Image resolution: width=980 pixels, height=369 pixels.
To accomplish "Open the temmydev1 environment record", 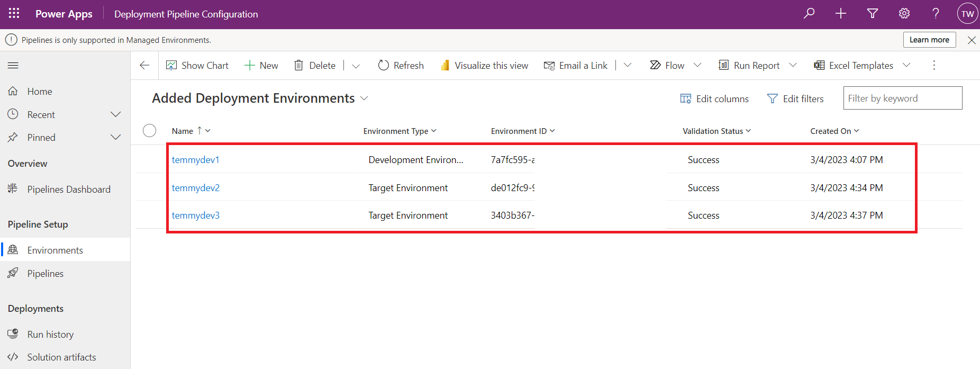I will click(195, 160).
